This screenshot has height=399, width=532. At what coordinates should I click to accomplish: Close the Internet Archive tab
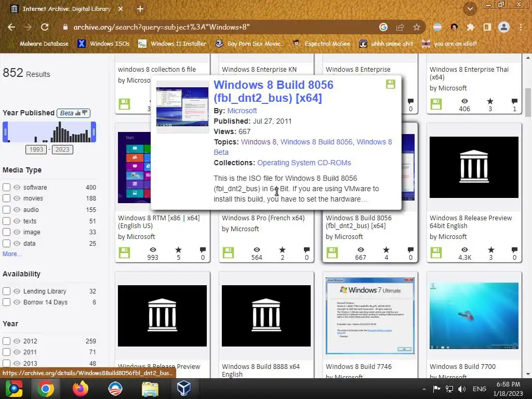[121, 9]
